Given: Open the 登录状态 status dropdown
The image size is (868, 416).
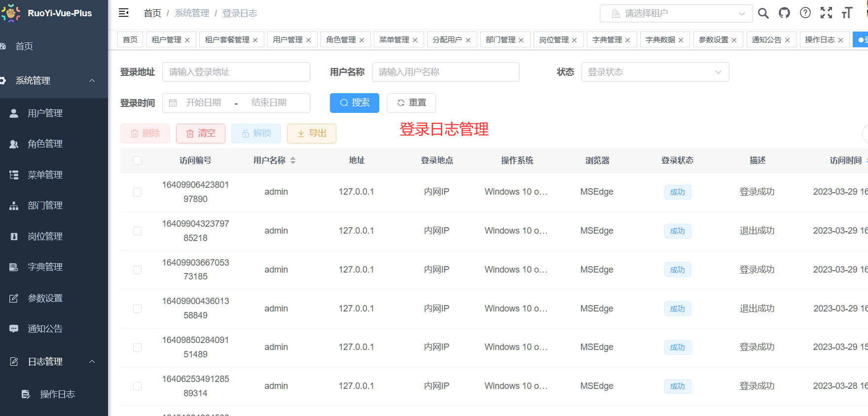Looking at the screenshot, I should click(x=655, y=72).
